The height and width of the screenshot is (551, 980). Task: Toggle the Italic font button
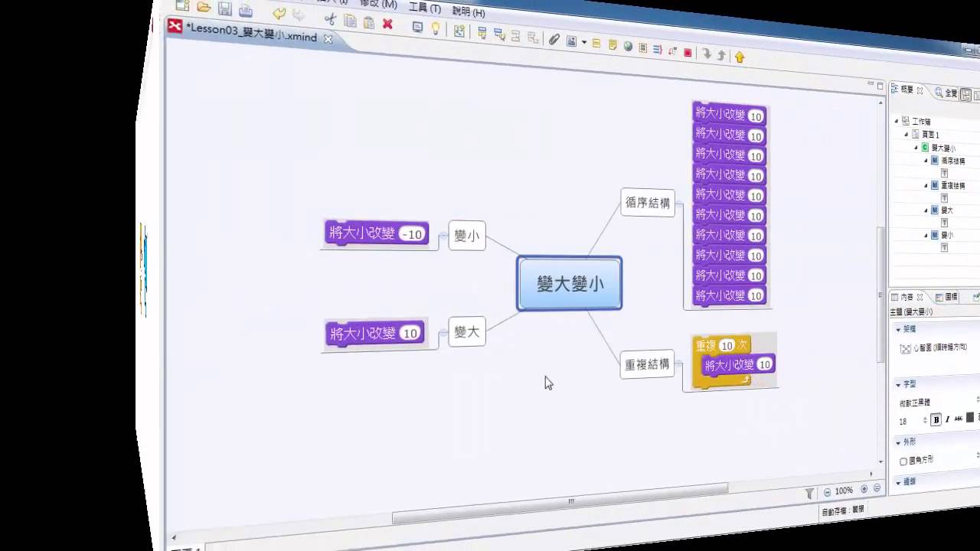pos(947,419)
